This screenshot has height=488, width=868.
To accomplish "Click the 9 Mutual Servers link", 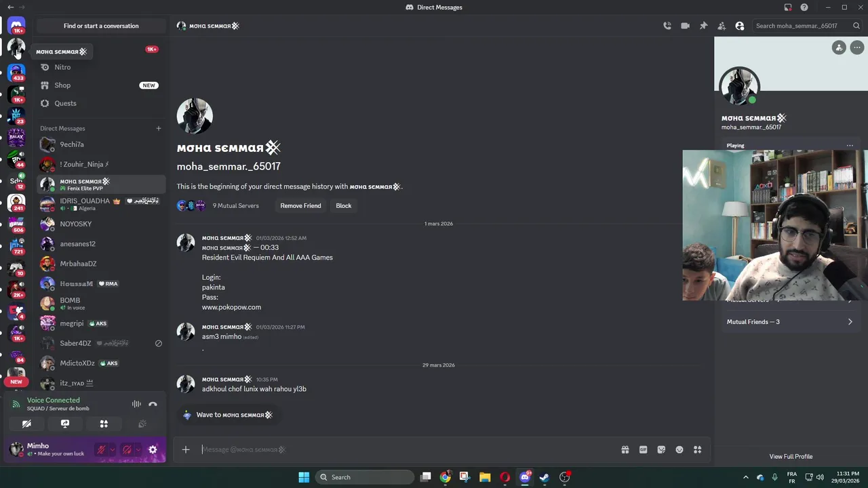I will 235,205.
